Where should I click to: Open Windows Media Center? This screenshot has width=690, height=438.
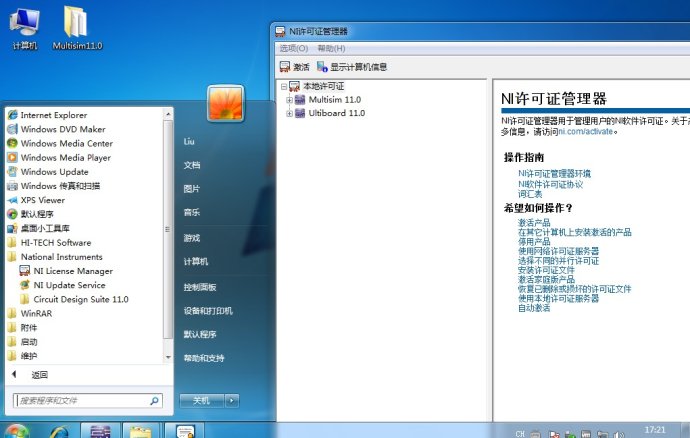point(60,143)
